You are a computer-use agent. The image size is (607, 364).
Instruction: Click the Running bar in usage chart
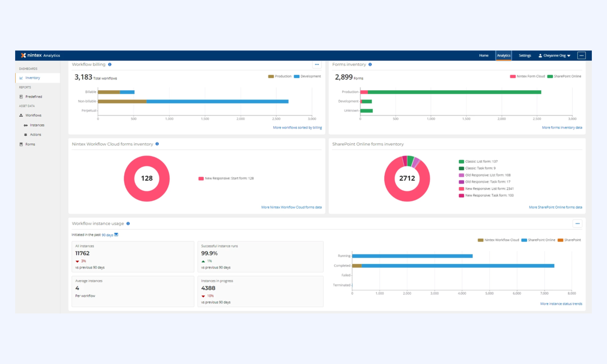coord(412,256)
